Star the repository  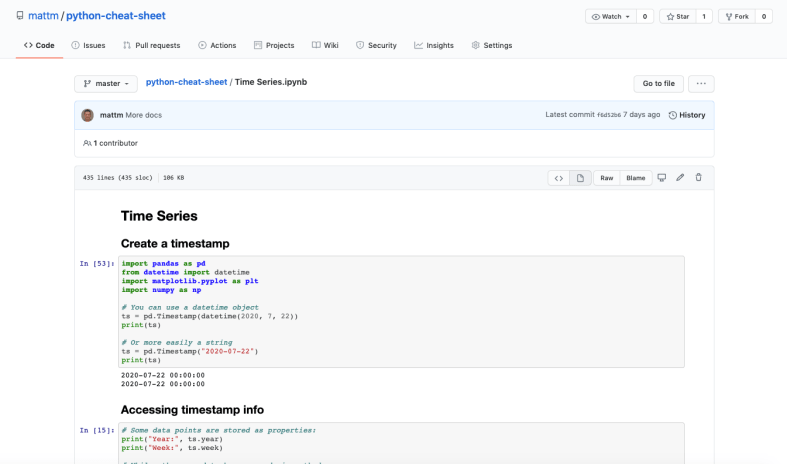(x=679, y=17)
